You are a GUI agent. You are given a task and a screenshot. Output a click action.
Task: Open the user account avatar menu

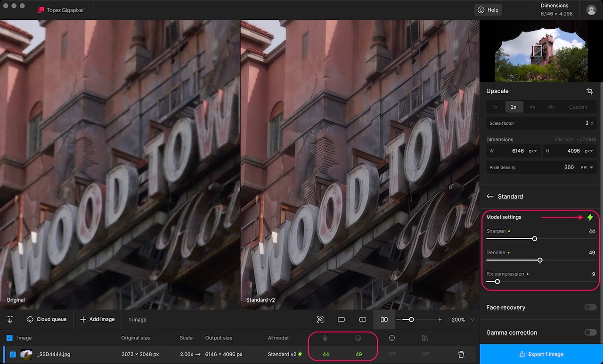coord(591,10)
